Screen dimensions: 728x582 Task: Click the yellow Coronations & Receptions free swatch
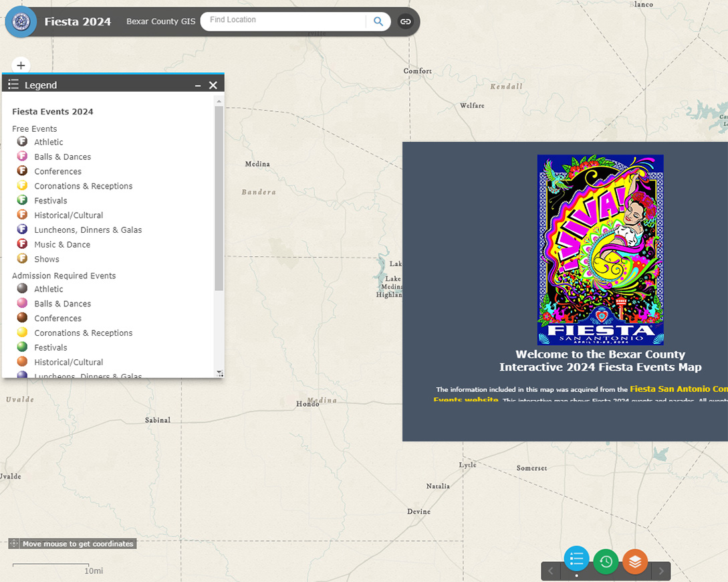pos(22,186)
